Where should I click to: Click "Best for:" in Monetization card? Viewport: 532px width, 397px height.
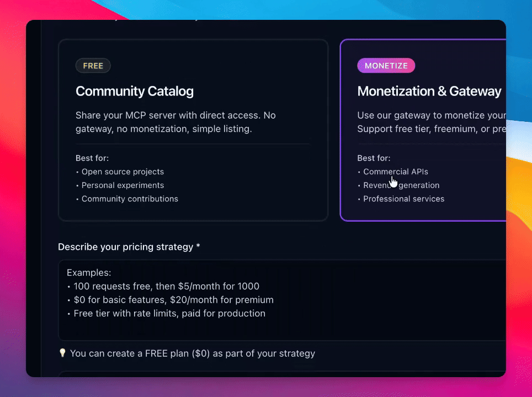[374, 158]
